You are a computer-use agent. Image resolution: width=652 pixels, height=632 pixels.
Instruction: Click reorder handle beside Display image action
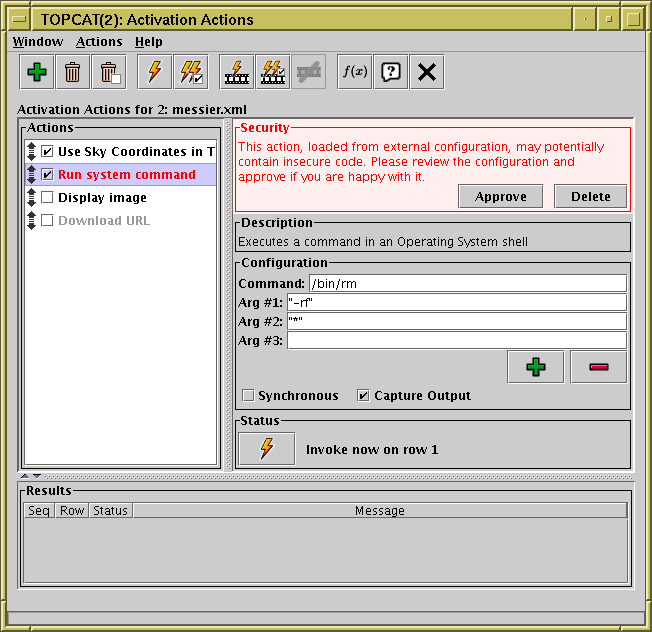pos(32,198)
